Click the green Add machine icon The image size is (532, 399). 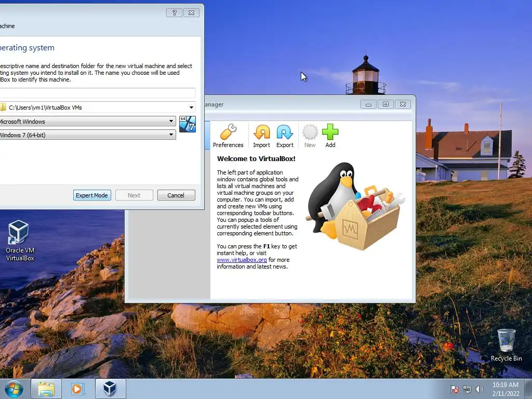(330, 136)
